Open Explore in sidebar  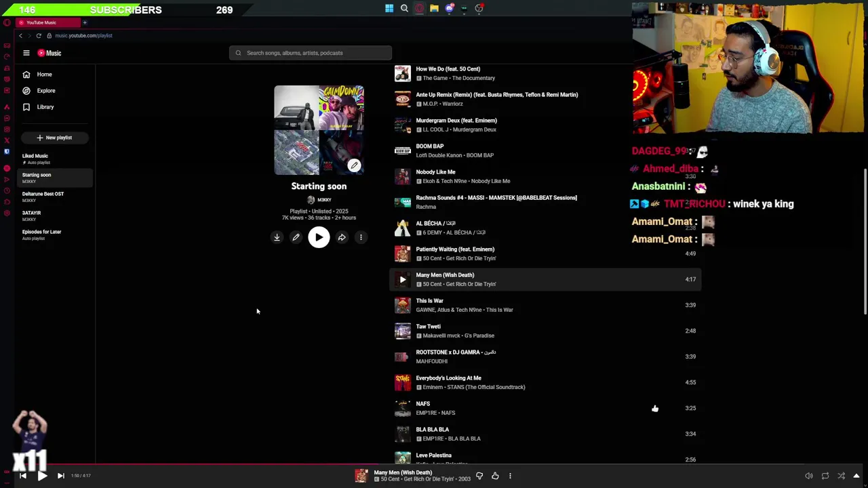[45, 91]
